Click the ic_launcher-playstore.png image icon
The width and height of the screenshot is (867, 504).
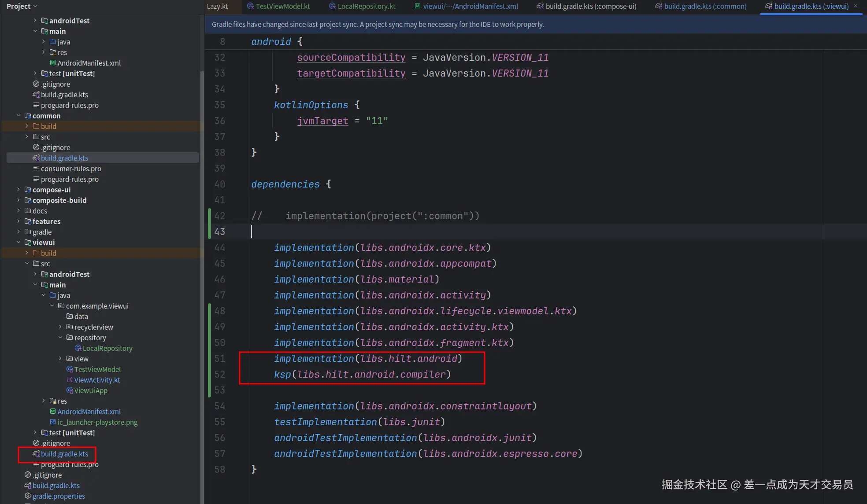(53, 422)
